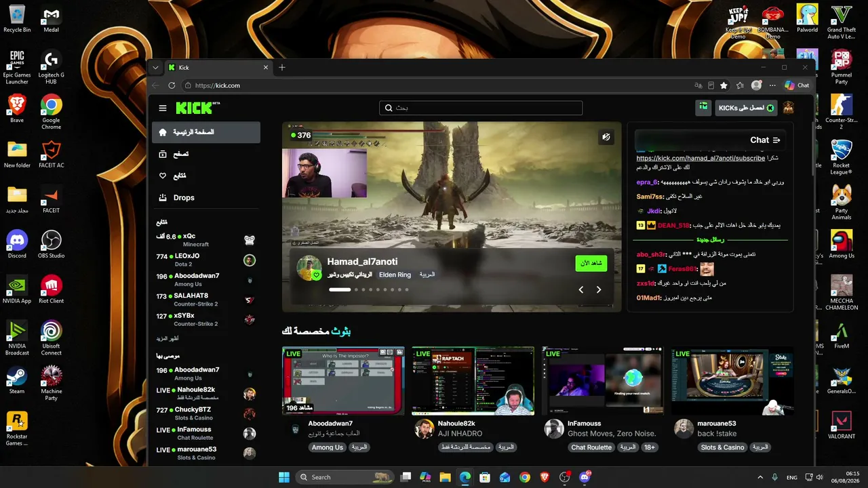Image resolution: width=868 pixels, height=488 pixels.
Task: Open the OBS Studio desktop shortcut
Action: pyautogui.click(x=52, y=245)
